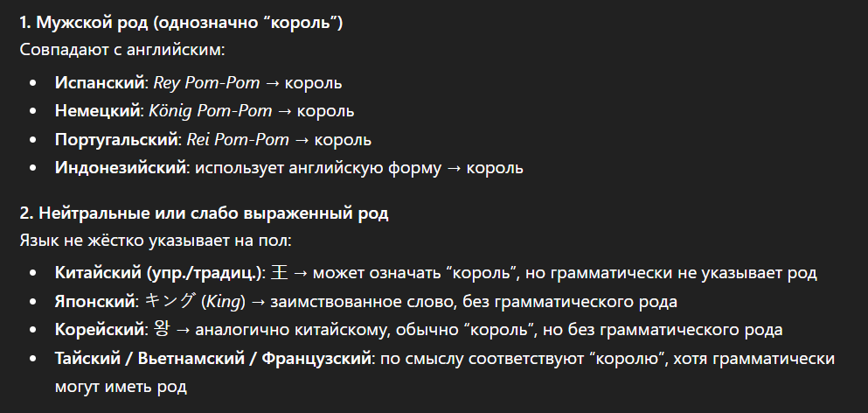
Task: Click the bold word Испанский
Action: [x=99, y=82]
